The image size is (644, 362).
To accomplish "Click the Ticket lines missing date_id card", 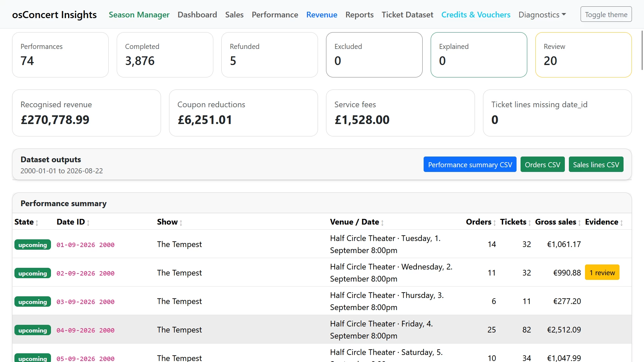I will pos(557,113).
